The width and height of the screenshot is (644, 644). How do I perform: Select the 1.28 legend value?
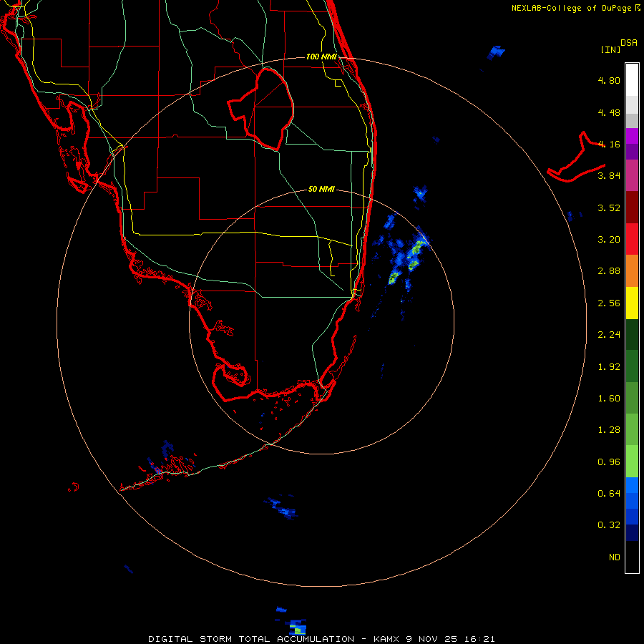[x=609, y=430]
